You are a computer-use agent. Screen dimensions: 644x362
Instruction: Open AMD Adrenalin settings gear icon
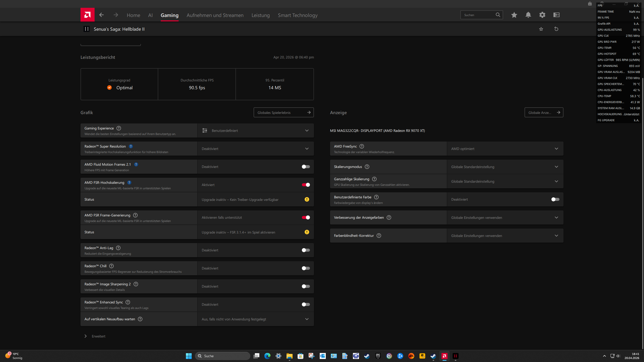point(542,15)
